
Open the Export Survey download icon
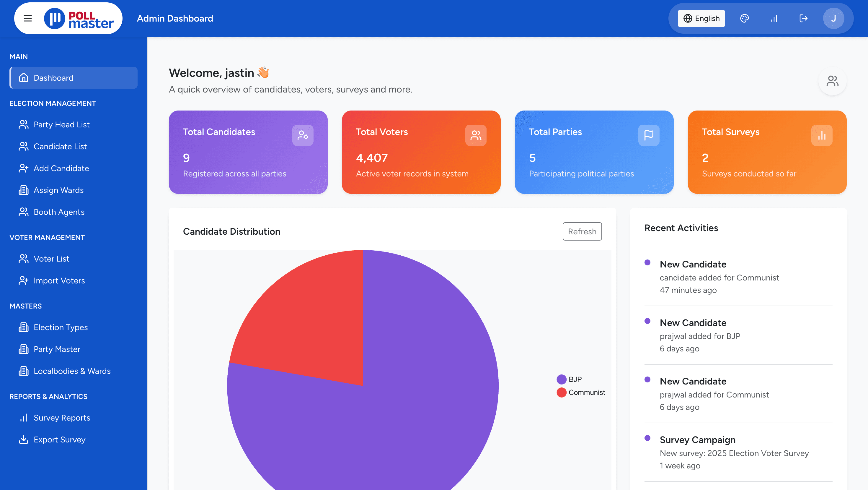point(23,439)
